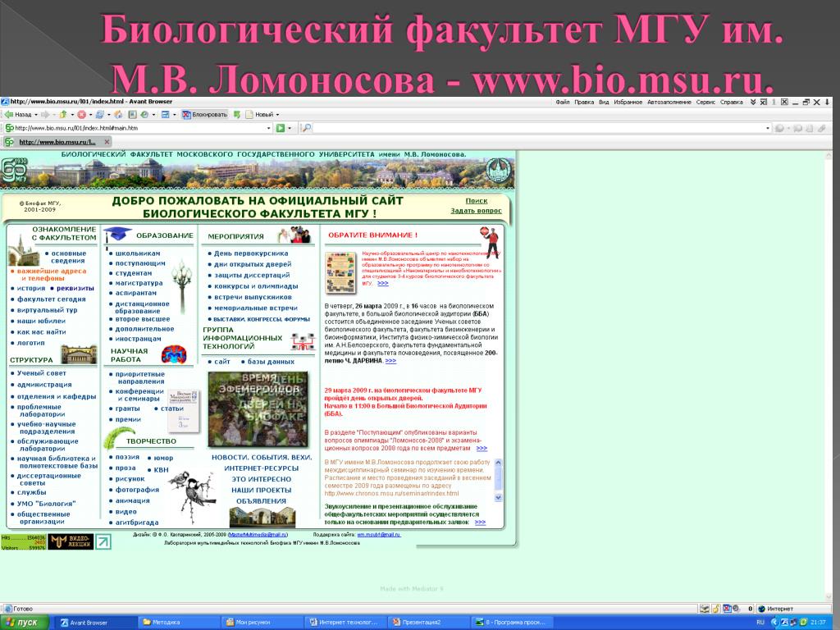The image size is (840, 630).
Task: Click the Задать вопрос link
Action: (477, 211)
